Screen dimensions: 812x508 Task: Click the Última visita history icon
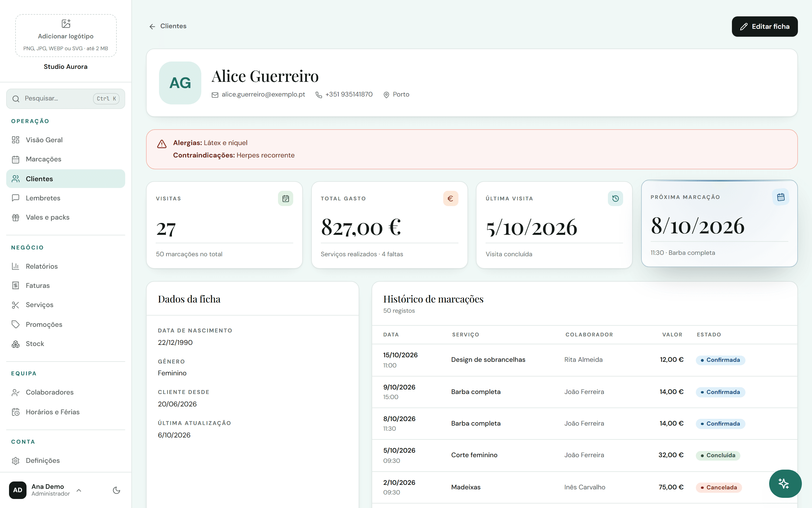tap(615, 199)
